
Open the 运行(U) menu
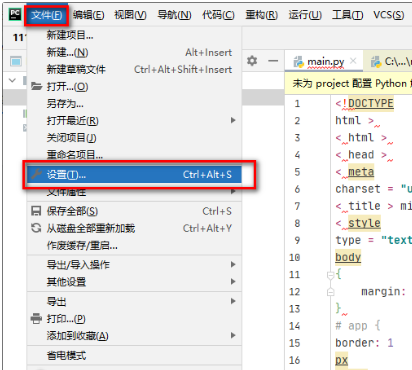[x=305, y=15]
